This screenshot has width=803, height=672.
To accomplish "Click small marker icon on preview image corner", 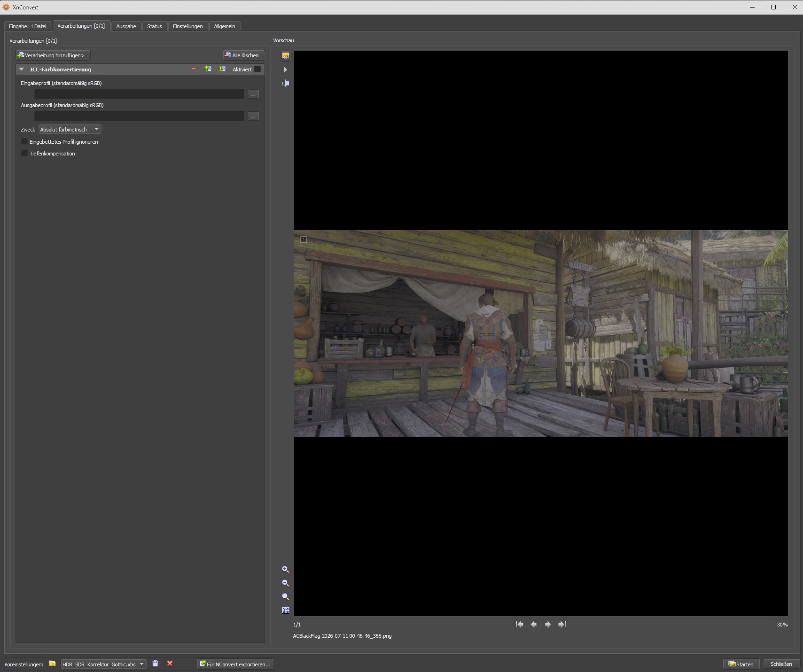I will 304,239.
